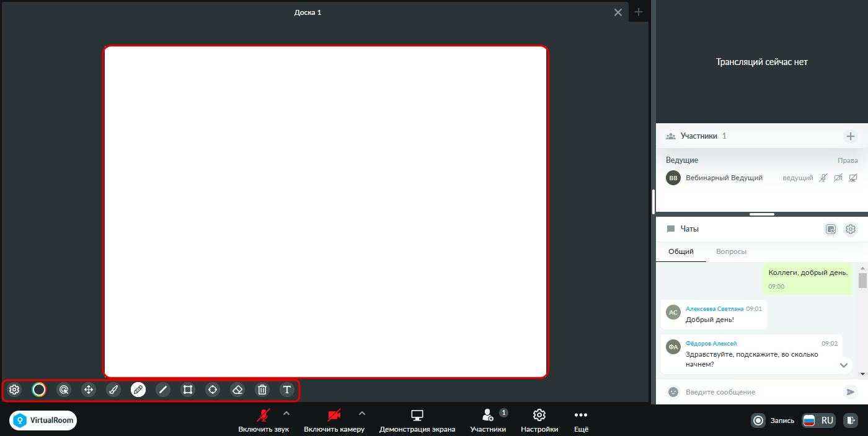The width and height of the screenshot is (868, 436).
Task: Open the color picker ring
Action: click(x=39, y=390)
